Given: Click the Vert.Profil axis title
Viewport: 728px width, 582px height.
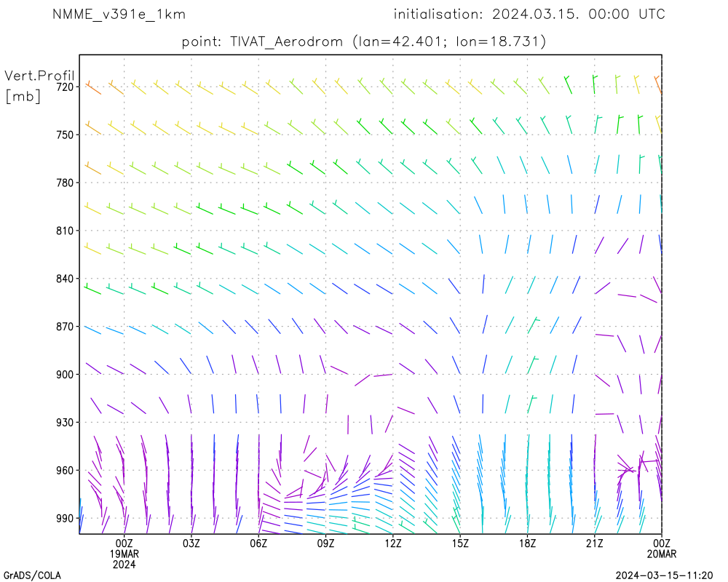Looking at the screenshot, I should [39, 76].
